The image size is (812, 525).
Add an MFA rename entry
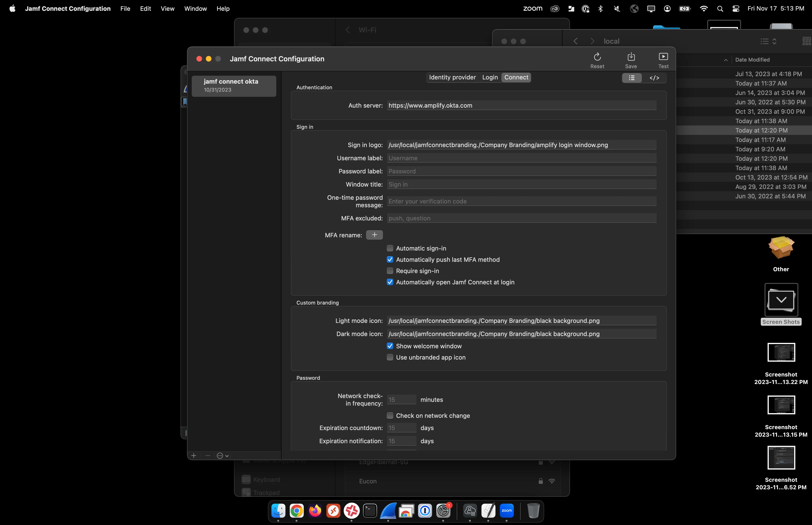(374, 235)
